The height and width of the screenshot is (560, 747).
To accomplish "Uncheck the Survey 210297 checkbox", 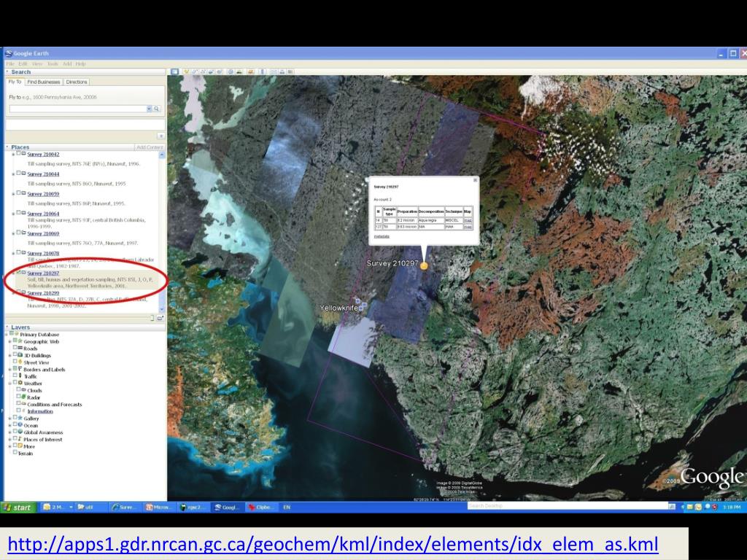I will click(18, 273).
